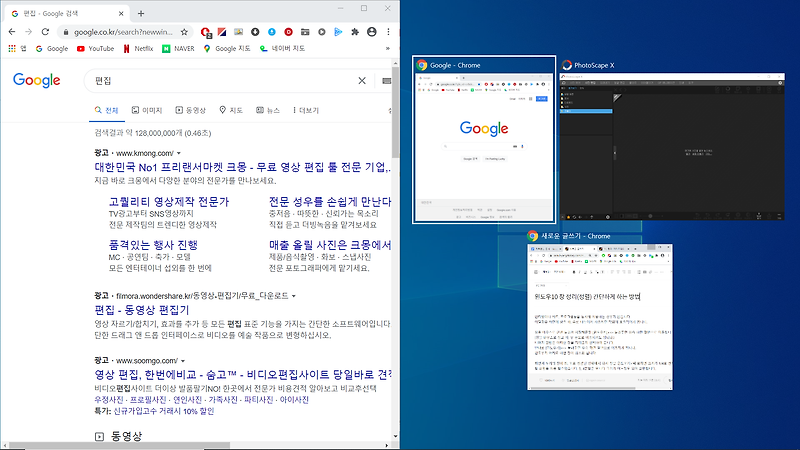Switch to the 지도 results tab
The height and width of the screenshot is (450, 800).
231,110
